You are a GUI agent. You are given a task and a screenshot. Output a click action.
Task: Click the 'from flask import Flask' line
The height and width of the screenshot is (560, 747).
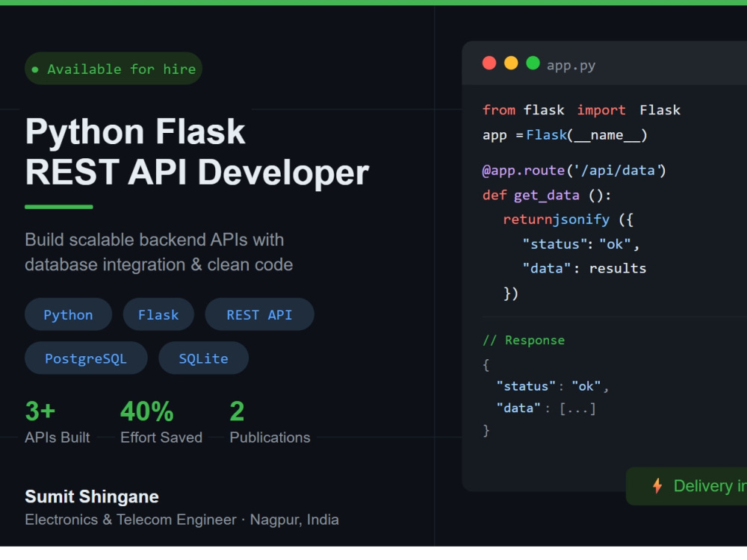click(581, 110)
